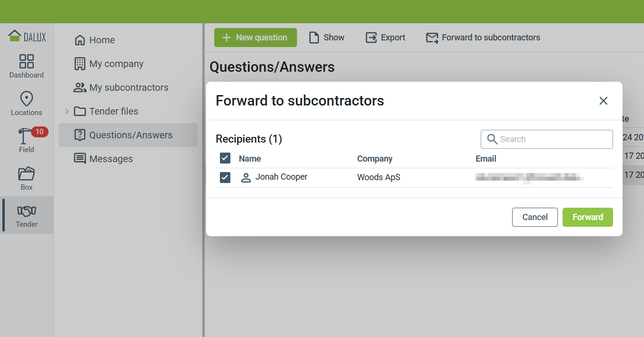Open Locations pin icon in sidebar
This screenshot has width=644, height=337.
27,99
